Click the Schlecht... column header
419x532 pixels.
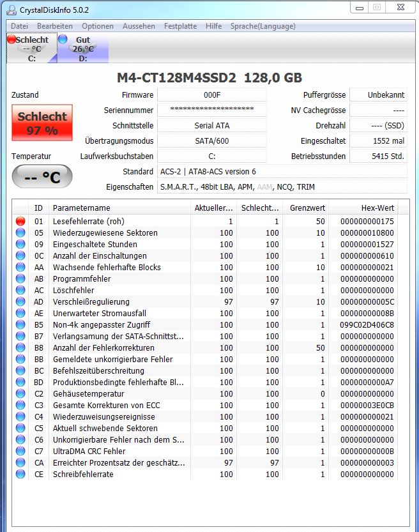(260, 208)
